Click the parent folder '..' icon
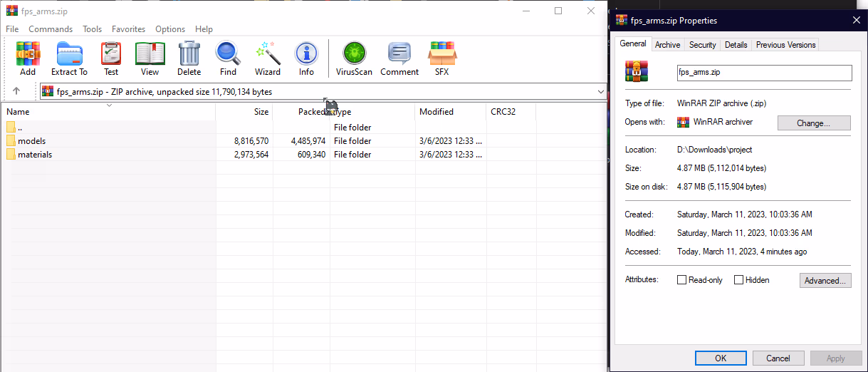This screenshot has height=372, width=868. (x=11, y=128)
